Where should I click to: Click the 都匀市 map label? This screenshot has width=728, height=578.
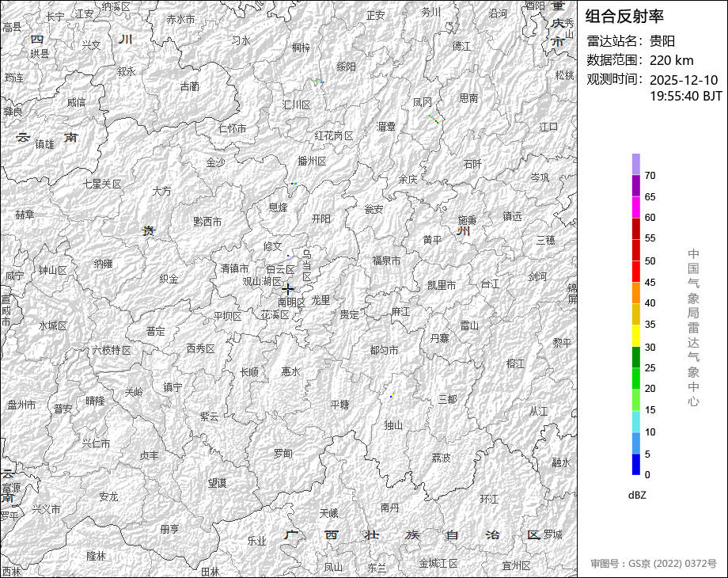click(384, 350)
